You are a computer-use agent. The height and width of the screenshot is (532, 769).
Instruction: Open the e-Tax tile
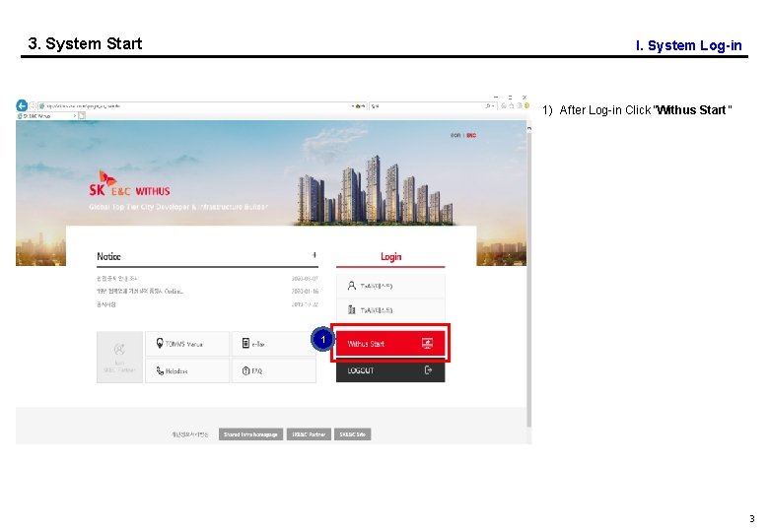click(274, 344)
